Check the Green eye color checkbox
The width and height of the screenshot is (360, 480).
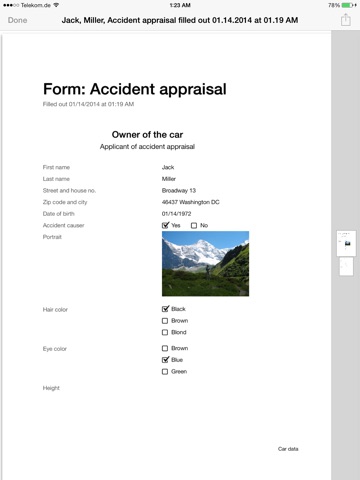[165, 372]
